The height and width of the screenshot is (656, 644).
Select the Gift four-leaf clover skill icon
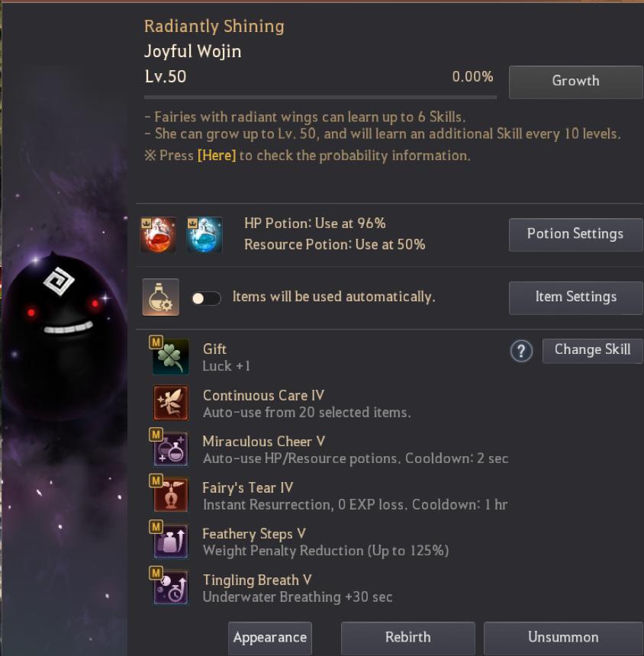171,356
